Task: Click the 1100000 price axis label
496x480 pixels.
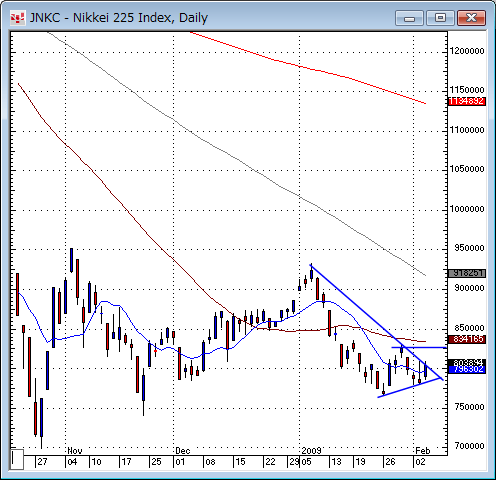Action: (x=467, y=130)
